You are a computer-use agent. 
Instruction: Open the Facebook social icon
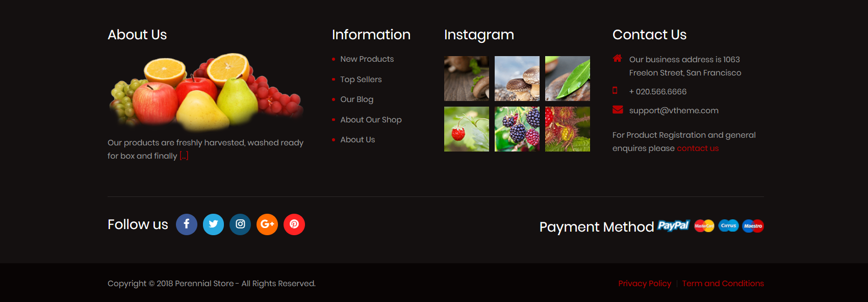pyautogui.click(x=187, y=224)
